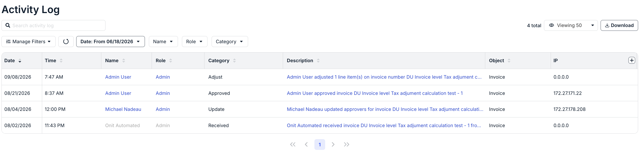Sort table by Date column arrows
Screen dimensions: 644x156
20,61
